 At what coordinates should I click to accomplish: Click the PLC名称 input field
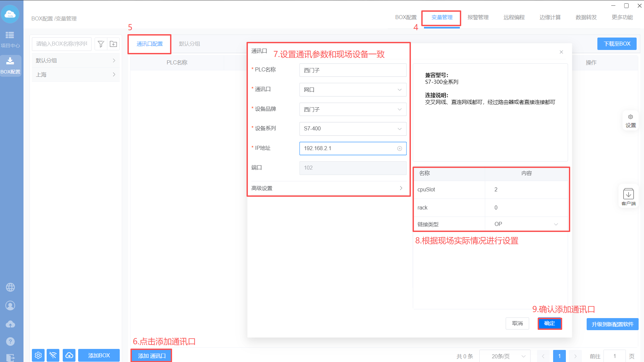click(x=353, y=70)
